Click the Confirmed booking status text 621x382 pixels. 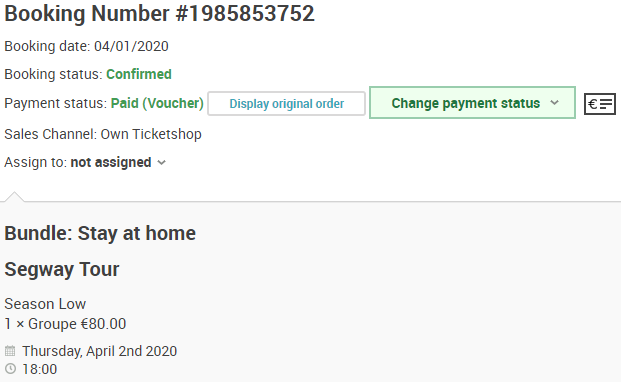coord(139,74)
